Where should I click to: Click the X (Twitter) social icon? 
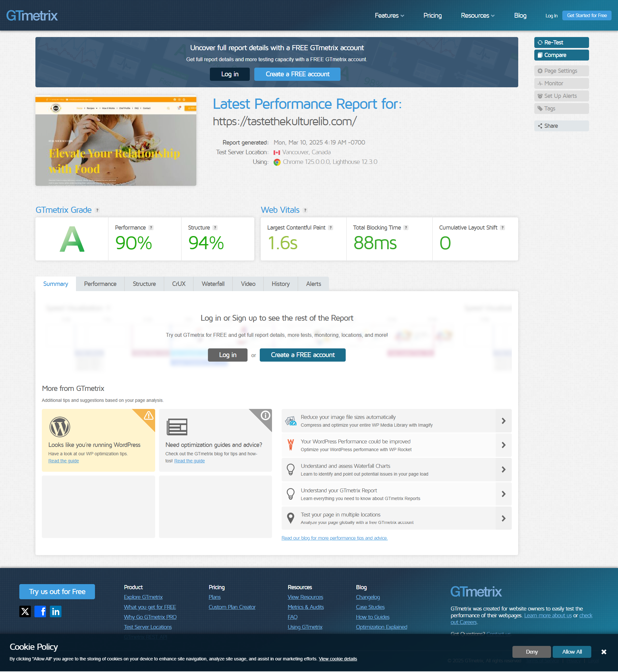(25, 611)
